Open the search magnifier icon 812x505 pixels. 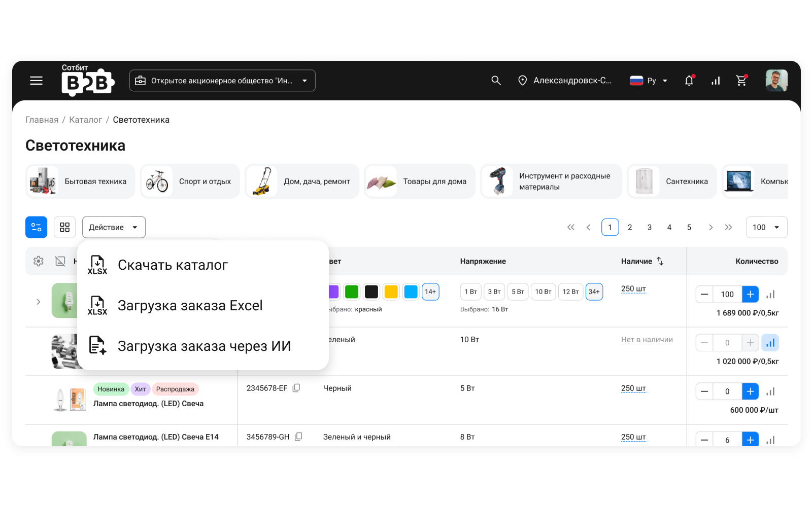click(496, 81)
